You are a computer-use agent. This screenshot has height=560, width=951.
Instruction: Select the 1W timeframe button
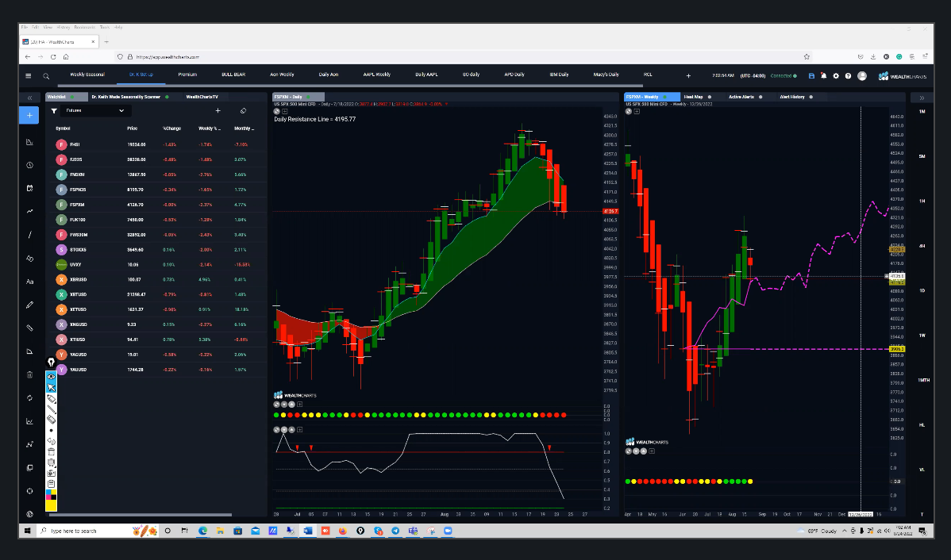922,336
